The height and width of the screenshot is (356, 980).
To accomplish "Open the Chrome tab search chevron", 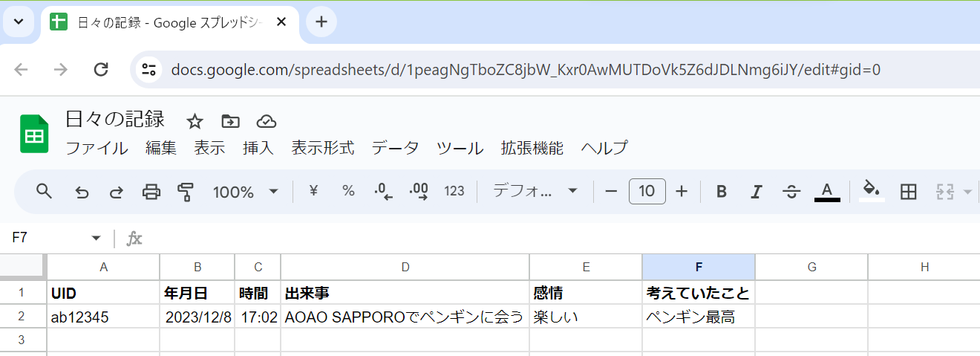I will [x=19, y=22].
